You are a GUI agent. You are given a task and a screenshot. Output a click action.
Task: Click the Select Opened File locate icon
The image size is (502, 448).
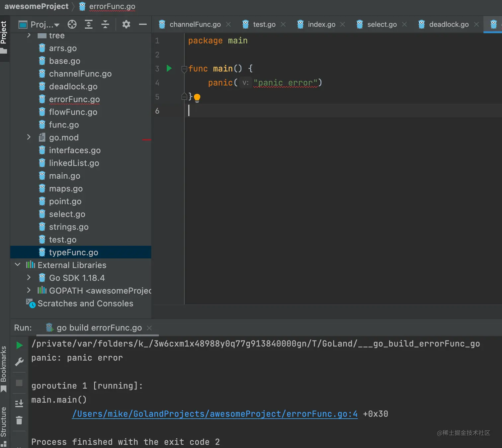click(x=72, y=24)
